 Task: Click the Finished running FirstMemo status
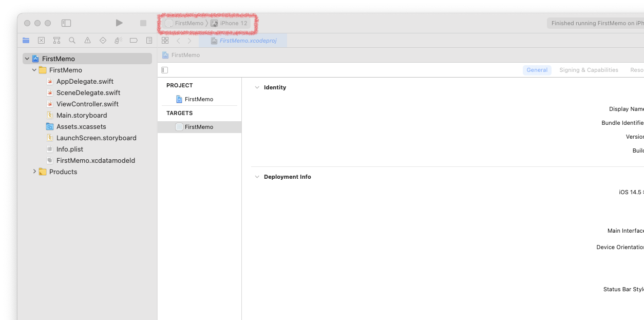pyautogui.click(x=595, y=23)
